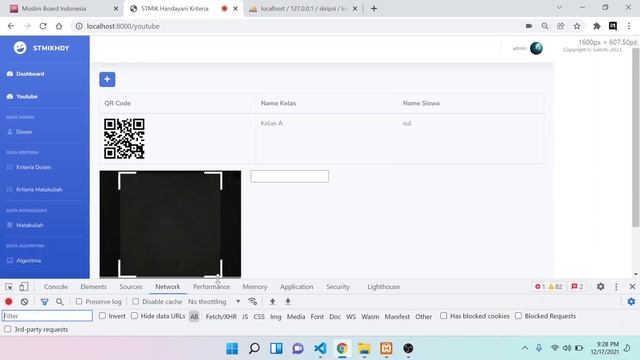Image resolution: width=640 pixels, height=360 pixels.
Task: Click the QR code image for Kelas A
Action: 124,139
